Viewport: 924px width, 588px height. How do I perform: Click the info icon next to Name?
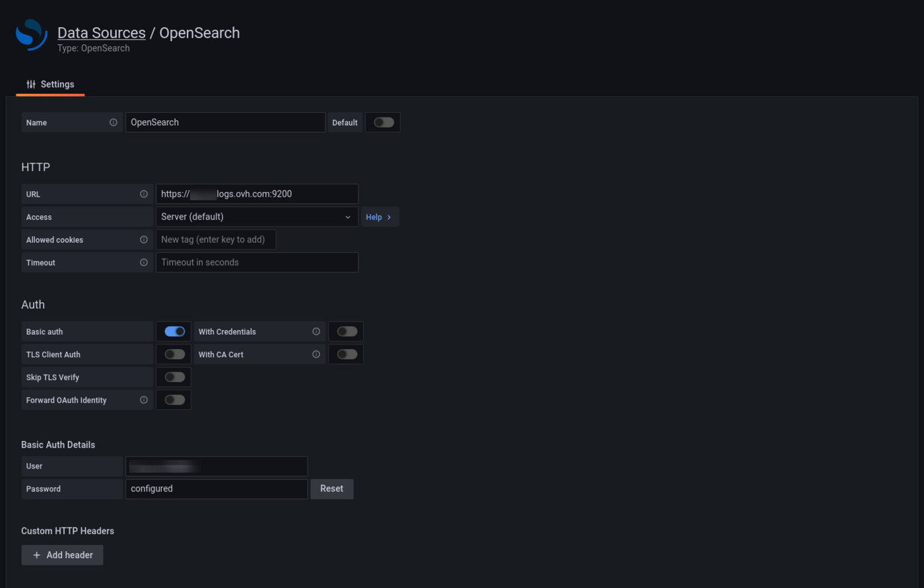click(114, 123)
